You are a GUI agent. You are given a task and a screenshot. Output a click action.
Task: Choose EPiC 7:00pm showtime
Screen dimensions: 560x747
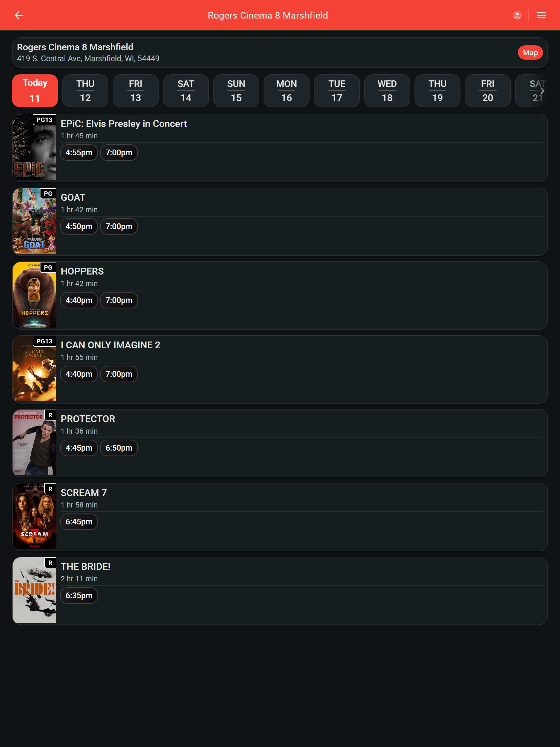pyautogui.click(x=119, y=153)
